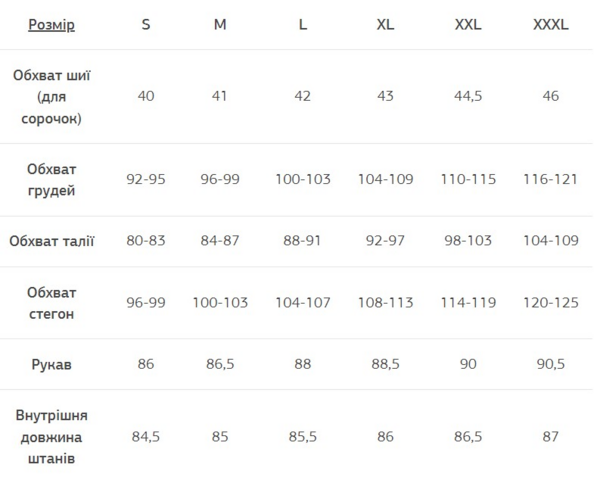600x480 pixels.
Task: Select the Обхват стегон row label
Action: [51, 303]
